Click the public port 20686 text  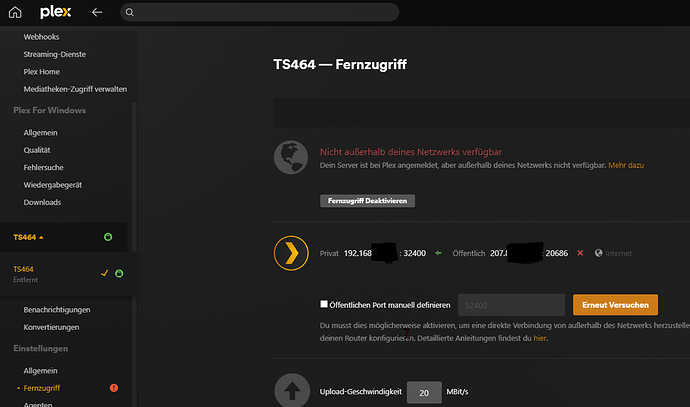pos(557,253)
